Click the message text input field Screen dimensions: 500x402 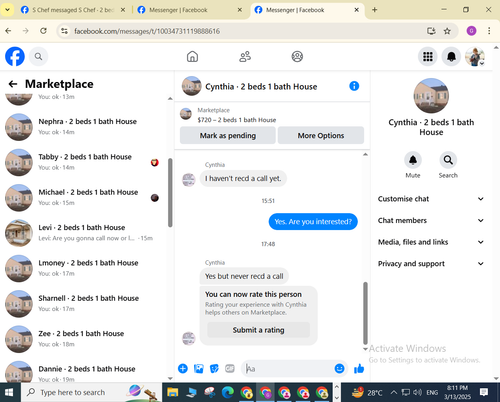(x=288, y=368)
